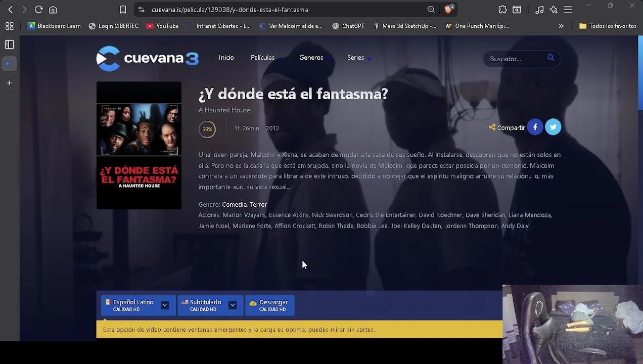Click the 1h 26min duration text
The height and width of the screenshot is (364, 643).
[x=247, y=128]
